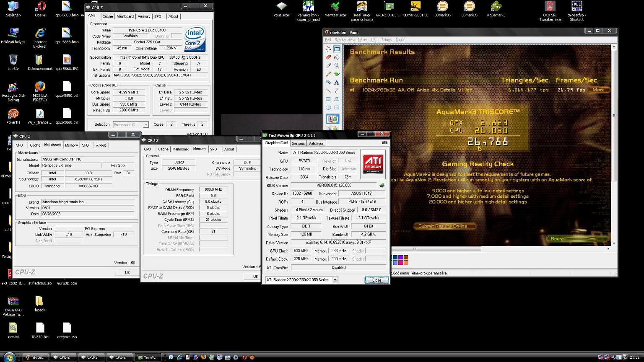Screen dimensions: 644x362
Task: Open the Opera desktop icon
Action: pos(40,9)
